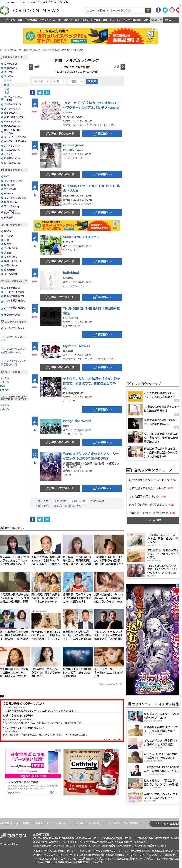Open the アニメ&ゲーム navigation tab

point(47,20)
